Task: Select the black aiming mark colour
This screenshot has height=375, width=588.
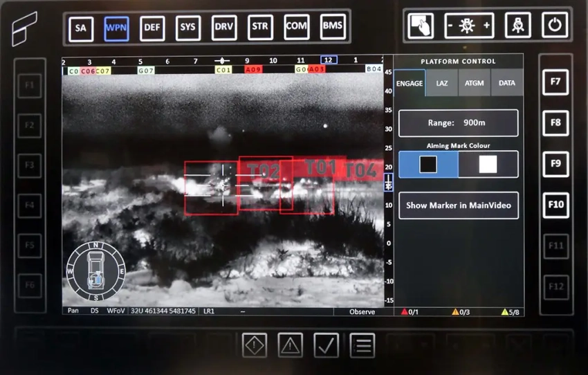Action: (428, 164)
